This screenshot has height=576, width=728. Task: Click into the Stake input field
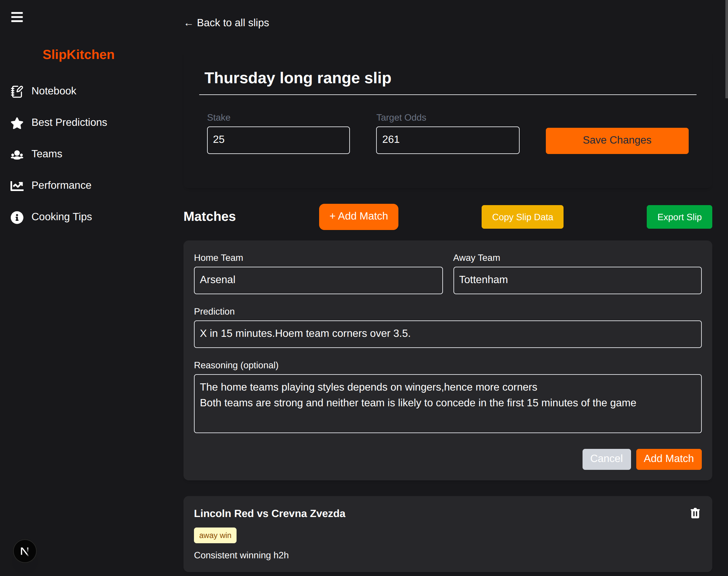pyautogui.click(x=278, y=140)
